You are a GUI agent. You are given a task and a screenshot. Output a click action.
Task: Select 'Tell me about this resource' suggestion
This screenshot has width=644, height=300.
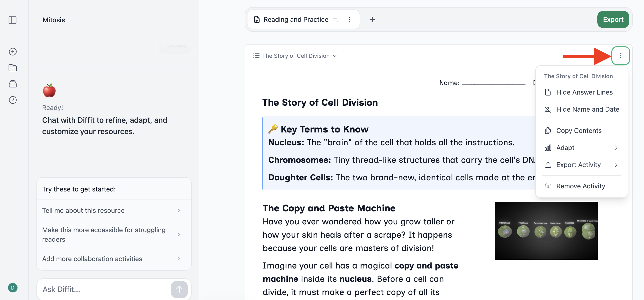point(111,210)
